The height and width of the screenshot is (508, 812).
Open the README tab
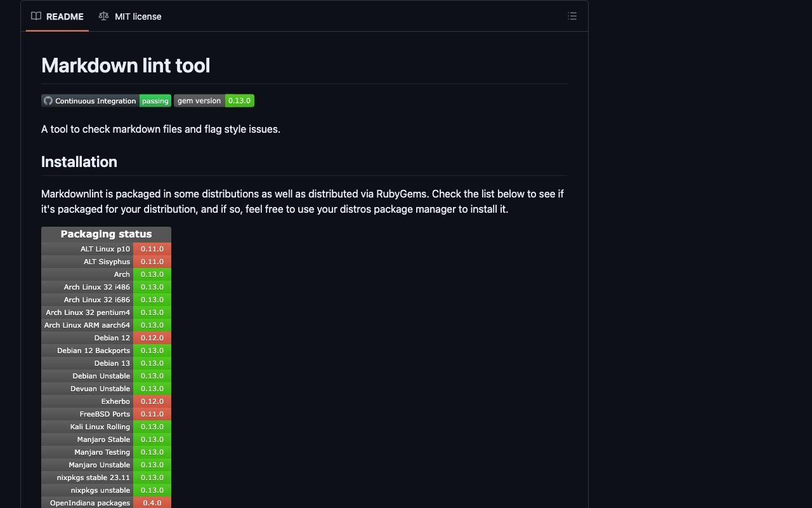click(x=57, y=17)
